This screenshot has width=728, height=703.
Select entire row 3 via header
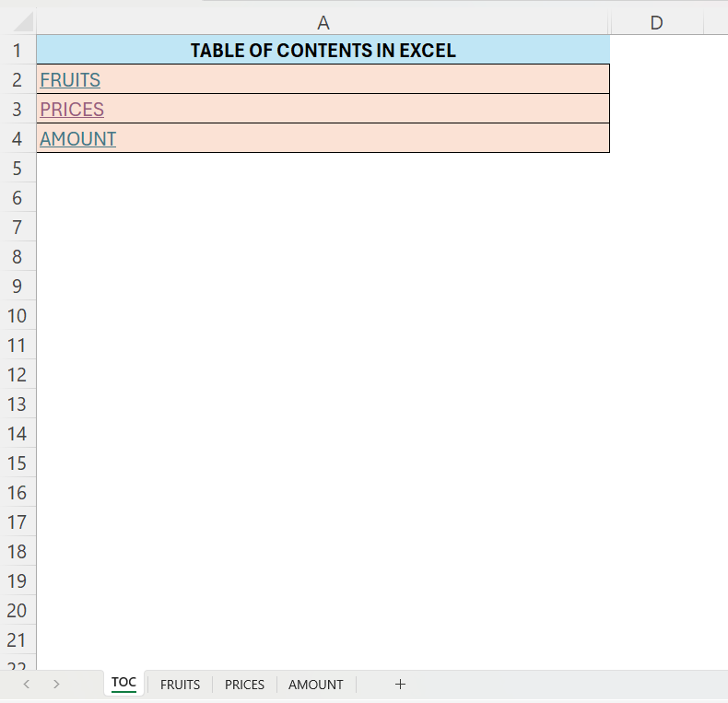(18, 110)
